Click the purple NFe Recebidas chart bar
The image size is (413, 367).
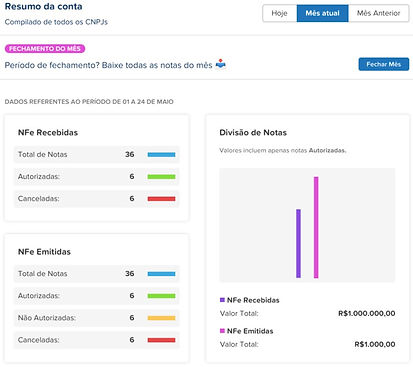pyautogui.click(x=298, y=243)
